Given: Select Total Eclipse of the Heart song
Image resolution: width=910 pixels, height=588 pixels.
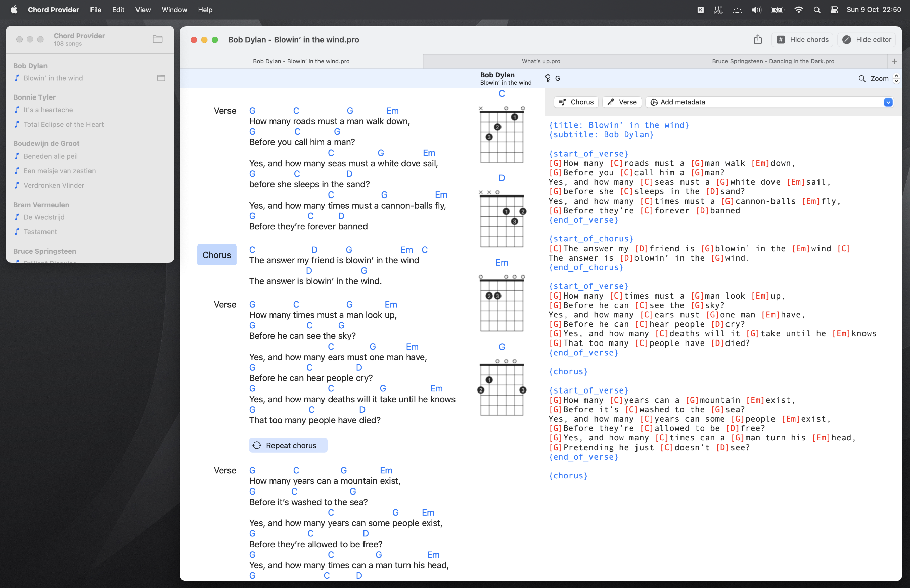Looking at the screenshot, I should coord(64,124).
